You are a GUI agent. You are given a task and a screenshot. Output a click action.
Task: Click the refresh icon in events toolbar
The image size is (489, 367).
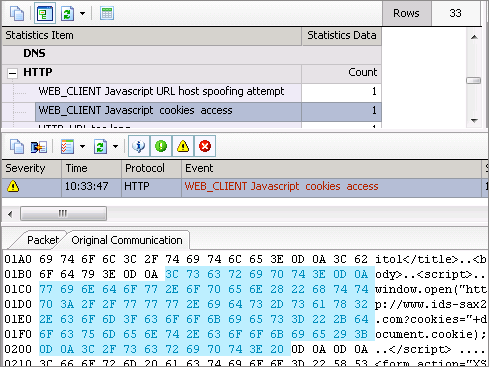tap(100, 147)
